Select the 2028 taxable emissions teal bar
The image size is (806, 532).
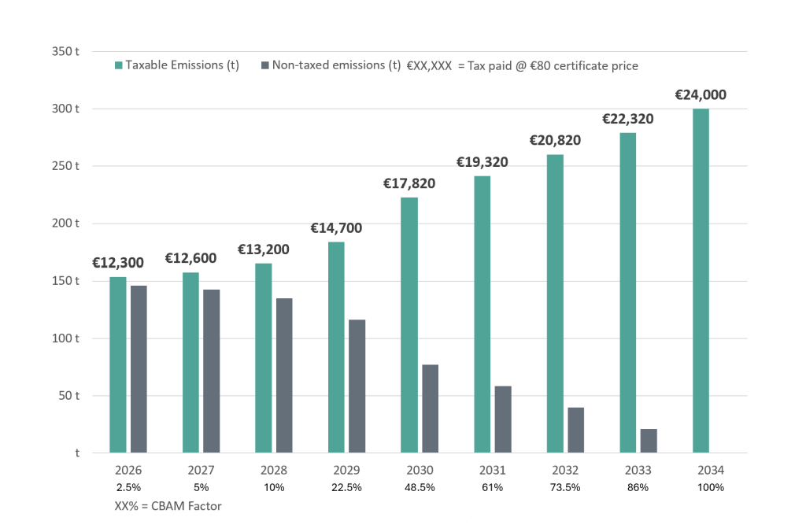(x=264, y=357)
